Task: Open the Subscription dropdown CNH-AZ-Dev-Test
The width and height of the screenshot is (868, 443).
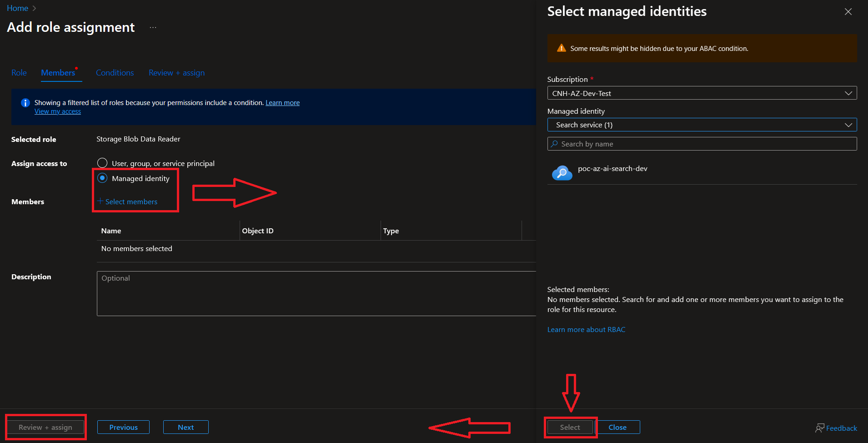Action: click(x=702, y=93)
